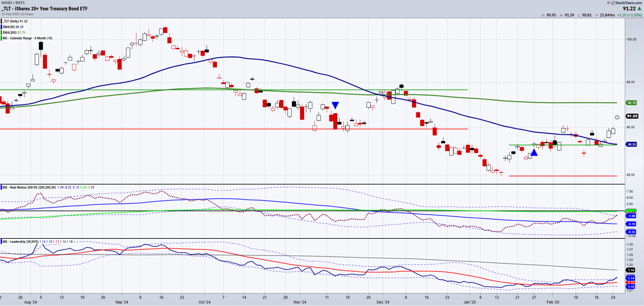Click the 100.00 price axis label
Screen dimensions: 644x306
click(x=631, y=39)
